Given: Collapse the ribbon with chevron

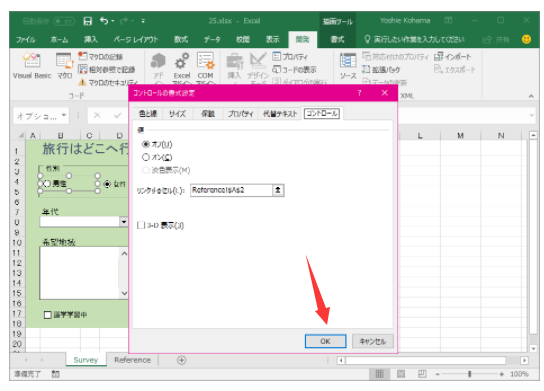Looking at the screenshot, I should 531,96.
